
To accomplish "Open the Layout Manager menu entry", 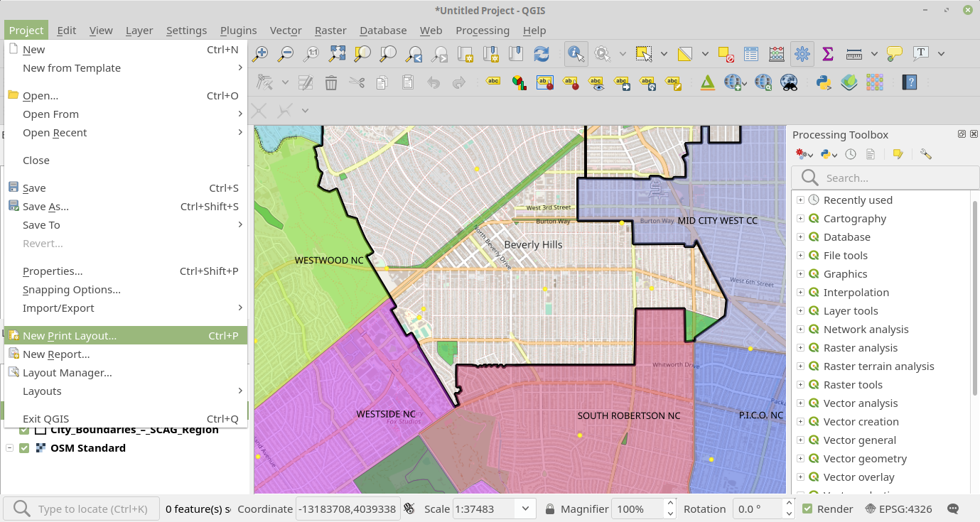I will [x=126, y=373].
